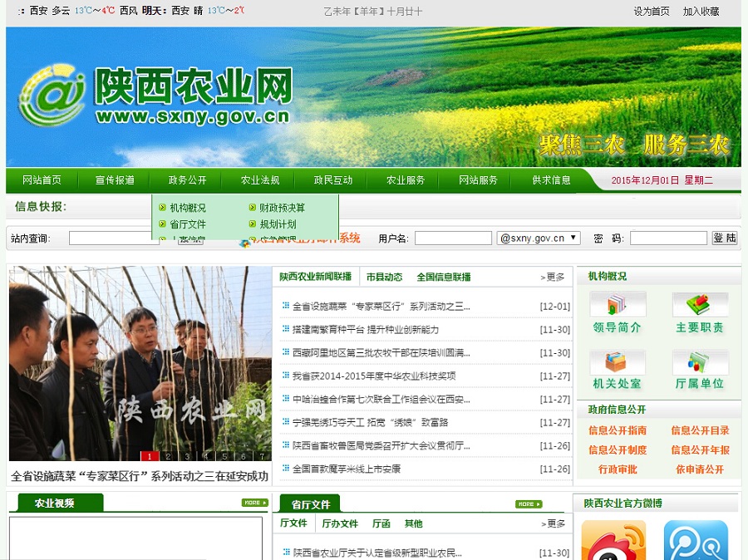The height and width of the screenshot is (560, 748).
Task: Click MORE button beside 农业视频
Action: pos(255,503)
